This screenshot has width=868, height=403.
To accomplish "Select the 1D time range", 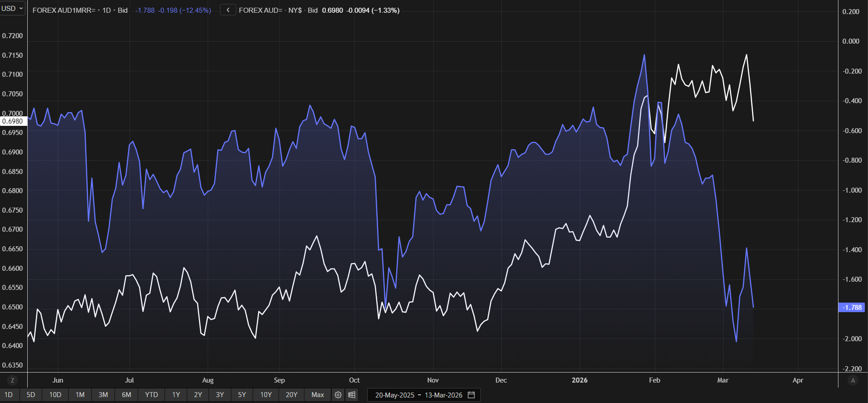I will [x=9, y=395].
